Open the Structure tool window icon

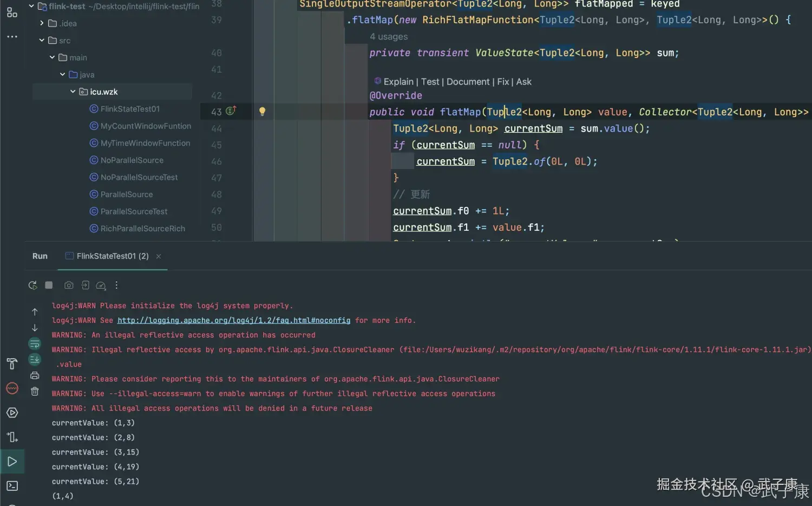click(x=12, y=12)
